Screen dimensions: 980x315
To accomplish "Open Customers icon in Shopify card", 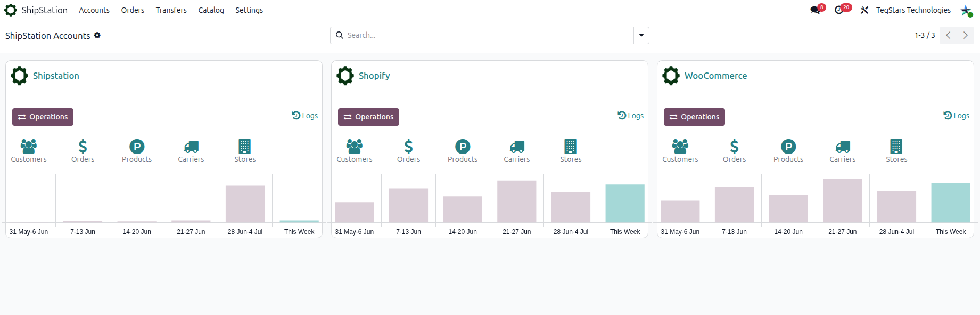I will 355,146.
